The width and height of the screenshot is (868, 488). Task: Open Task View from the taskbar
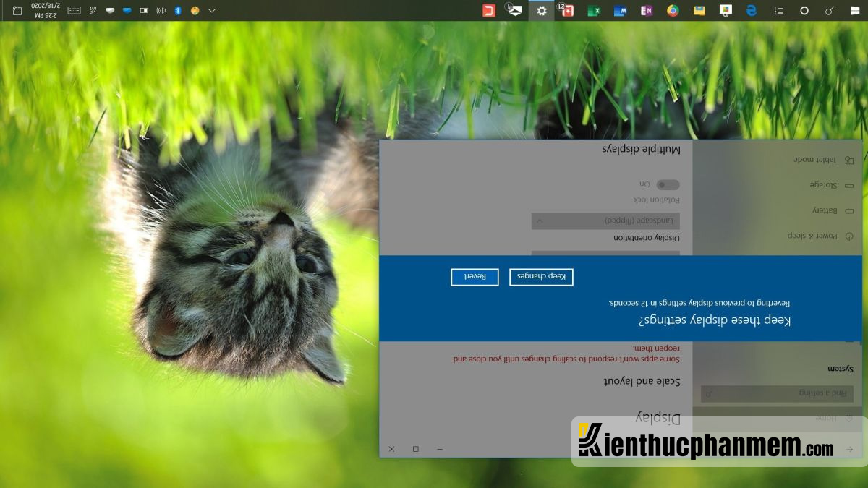click(778, 11)
